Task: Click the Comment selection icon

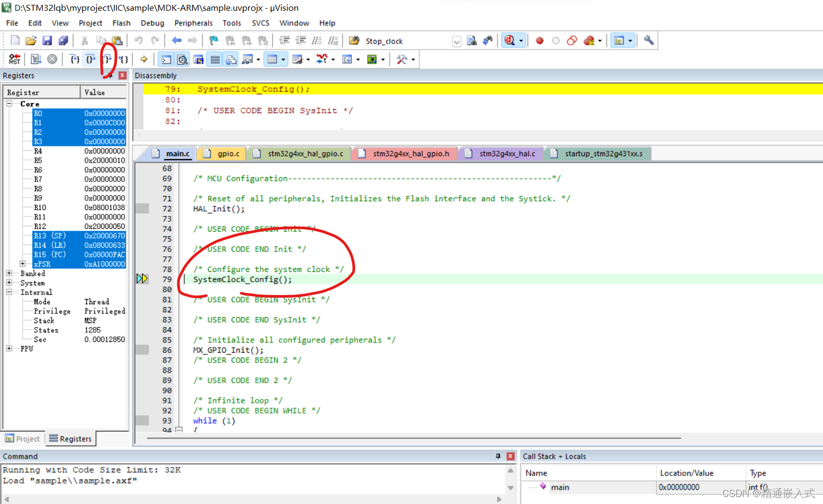Action: tap(317, 40)
